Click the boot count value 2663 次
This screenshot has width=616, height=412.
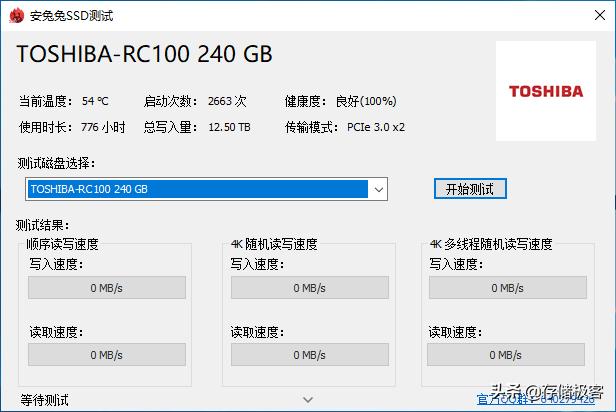227,101
